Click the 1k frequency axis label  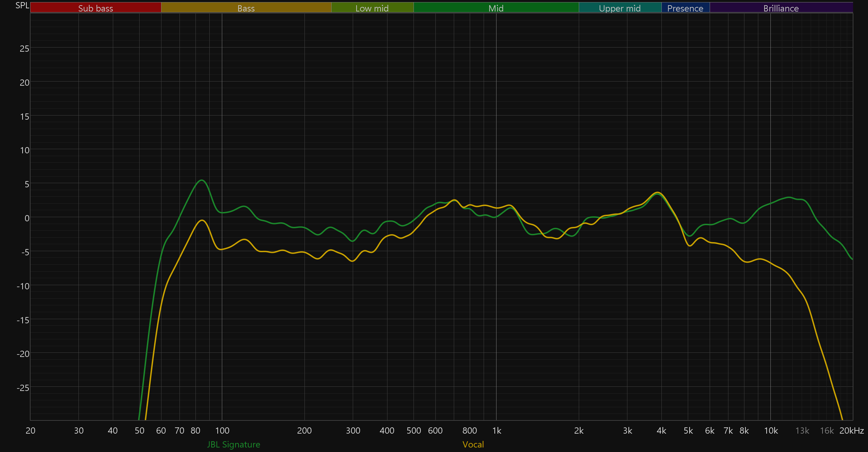496,430
